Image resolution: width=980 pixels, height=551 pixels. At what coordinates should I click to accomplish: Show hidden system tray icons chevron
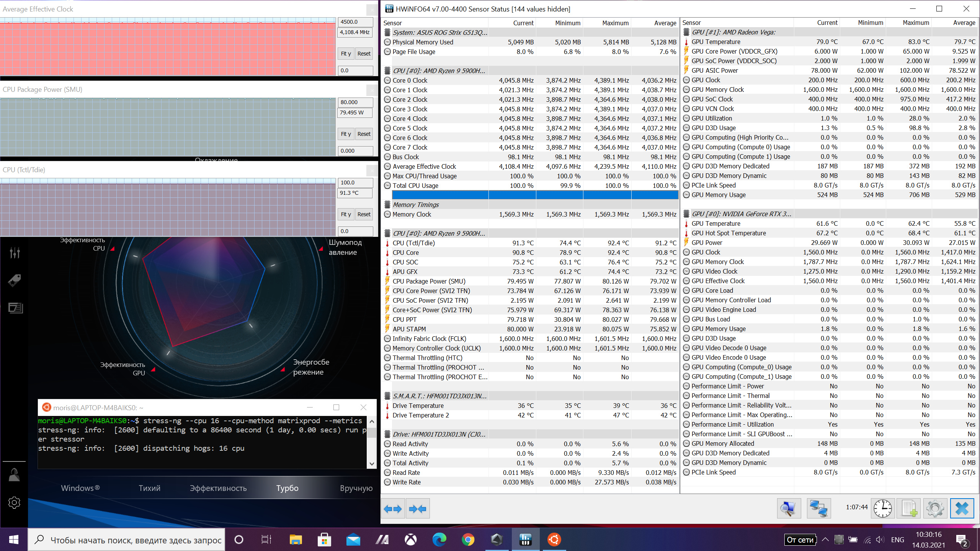pyautogui.click(x=825, y=540)
